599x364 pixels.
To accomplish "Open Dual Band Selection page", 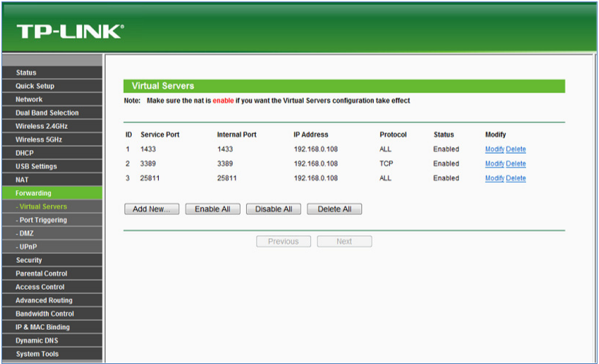I will click(52, 113).
